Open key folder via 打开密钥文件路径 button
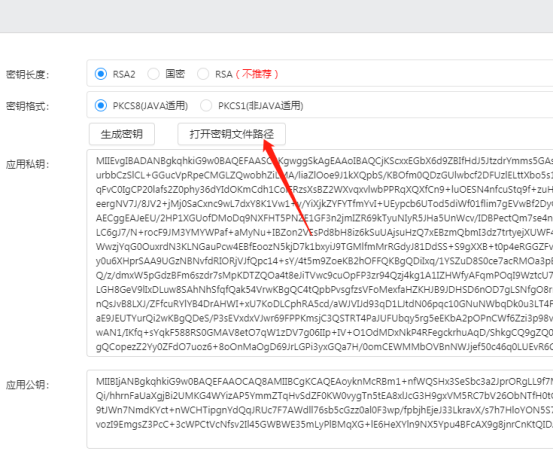Image resolution: width=554 pixels, height=458 pixels. [x=231, y=134]
